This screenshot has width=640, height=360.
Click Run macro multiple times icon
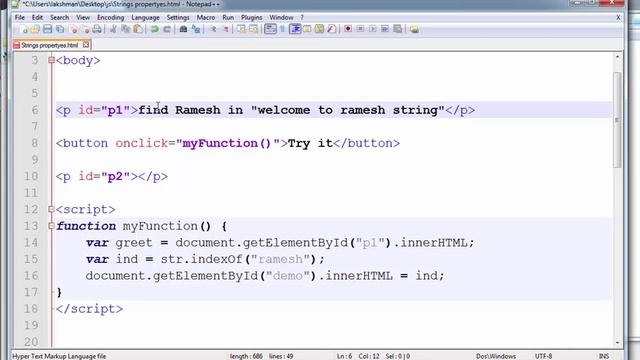[384, 29]
